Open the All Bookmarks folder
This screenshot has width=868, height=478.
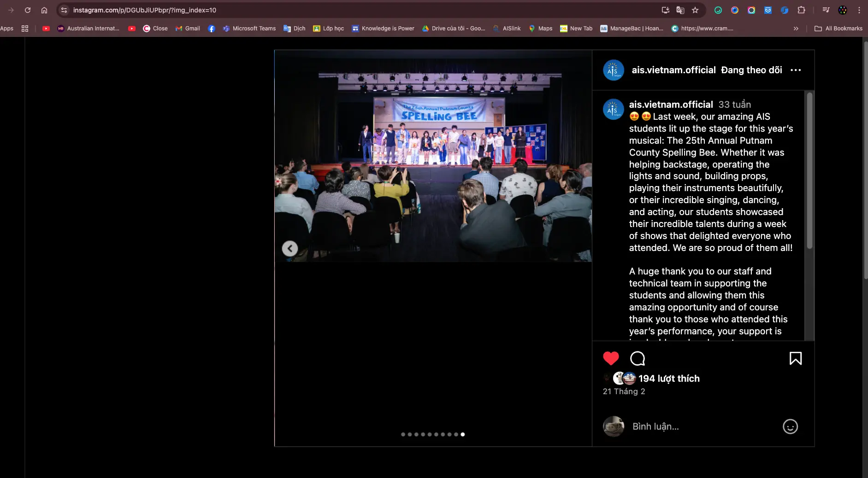(838, 29)
